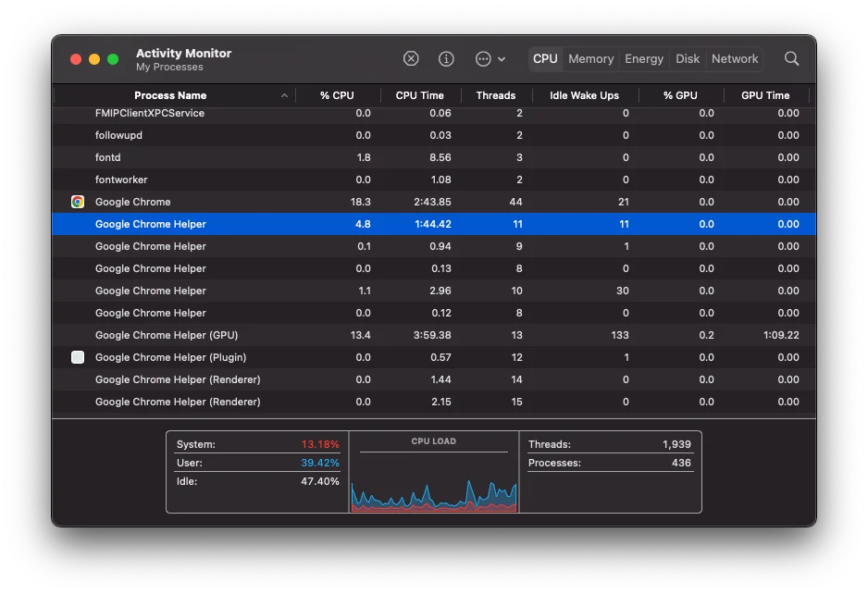Select Chrome Helper with CPU time 1:44.42

coord(434,224)
